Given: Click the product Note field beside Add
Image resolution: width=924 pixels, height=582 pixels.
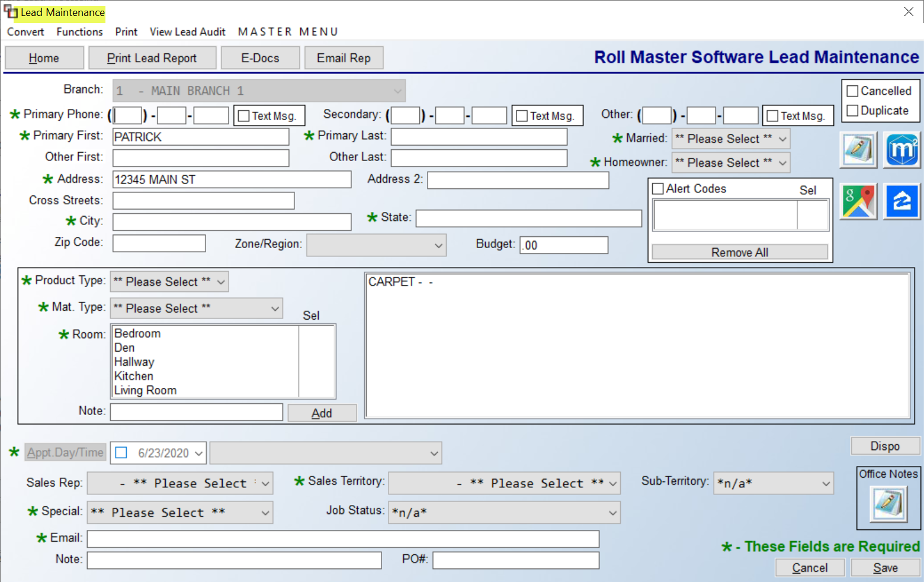Looking at the screenshot, I should [x=197, y=412].
